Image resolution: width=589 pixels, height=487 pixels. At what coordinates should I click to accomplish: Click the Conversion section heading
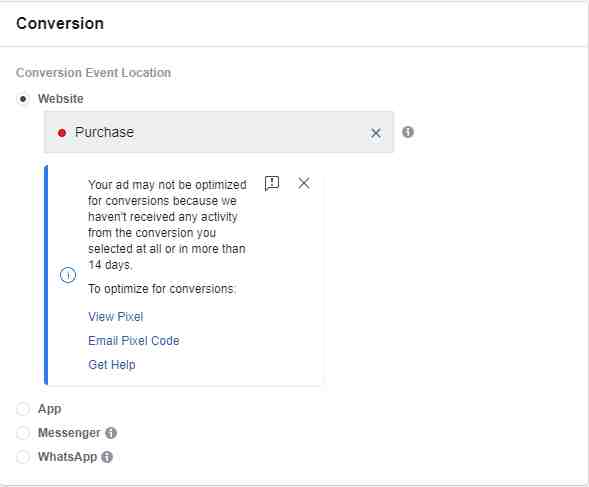(60, 23)
